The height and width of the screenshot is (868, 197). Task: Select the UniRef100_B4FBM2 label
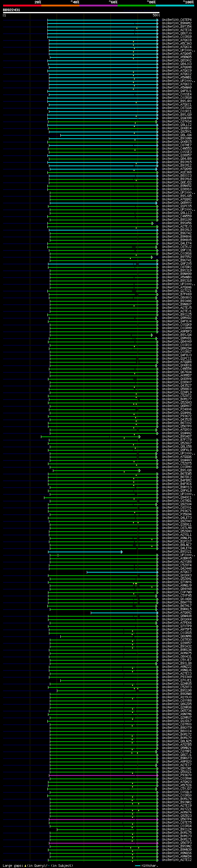177,481
